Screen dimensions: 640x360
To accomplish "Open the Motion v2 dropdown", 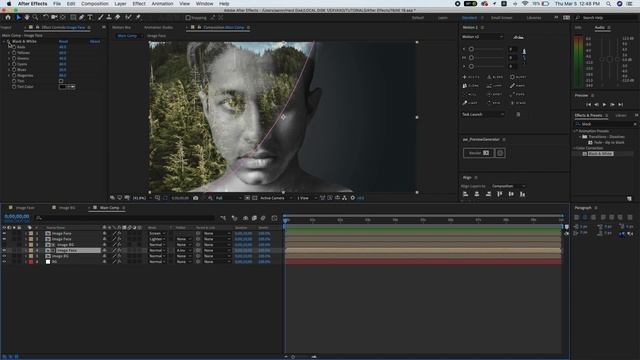I will pyautogui.click(x=482, y=37).
